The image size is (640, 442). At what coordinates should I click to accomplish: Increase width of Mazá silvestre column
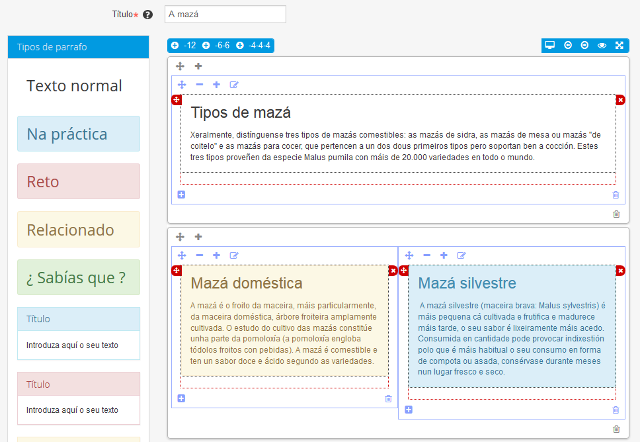[444, 255]
